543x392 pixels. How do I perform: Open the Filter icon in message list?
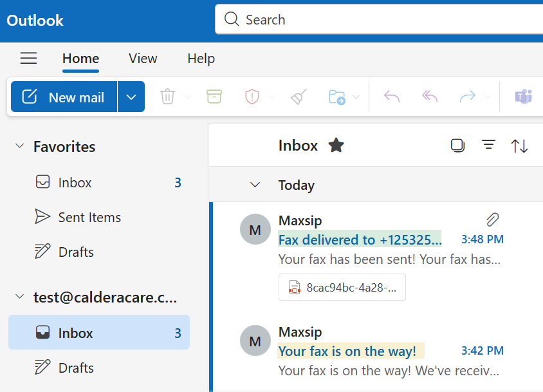(488, 145)
